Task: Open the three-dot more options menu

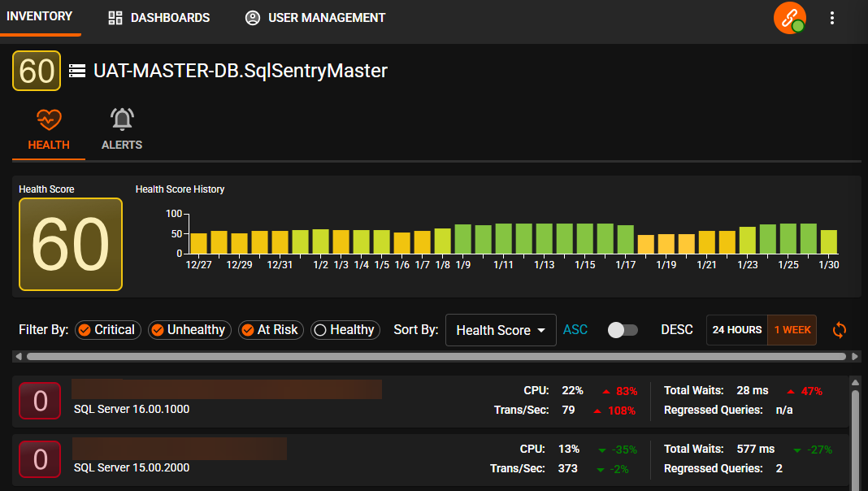Action: coord(831,18)
